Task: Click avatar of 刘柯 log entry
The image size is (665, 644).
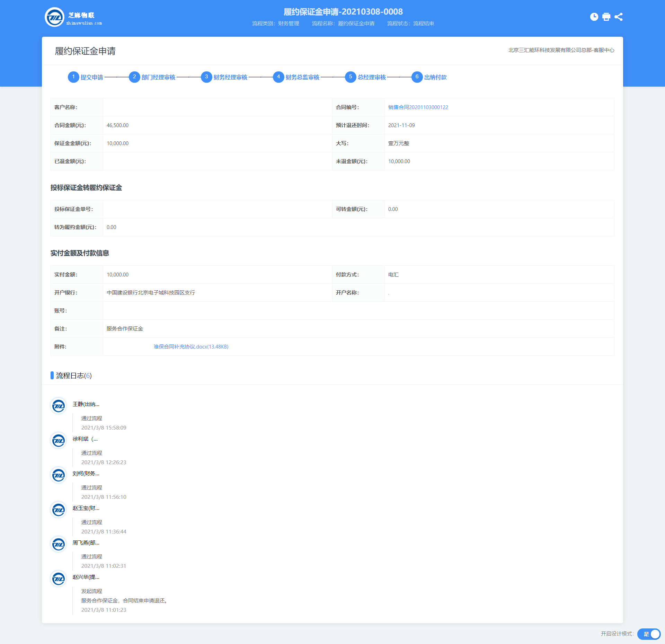Action: (59, 475)
